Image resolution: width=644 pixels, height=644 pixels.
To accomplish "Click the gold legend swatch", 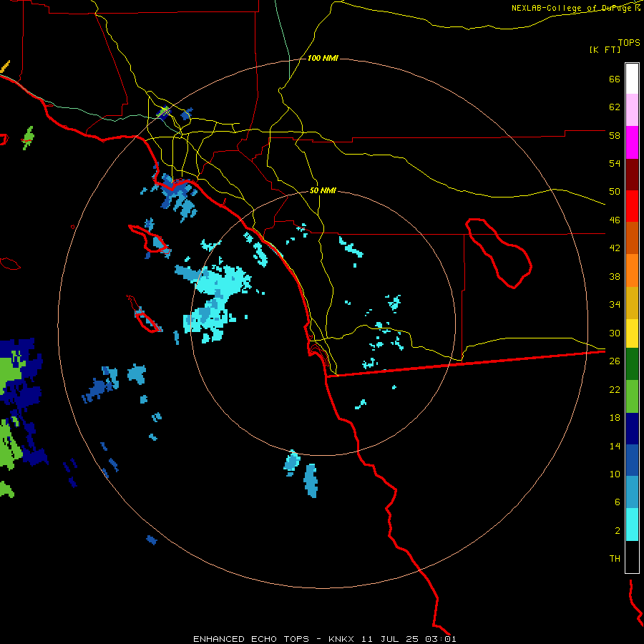I will coord(632,303).
